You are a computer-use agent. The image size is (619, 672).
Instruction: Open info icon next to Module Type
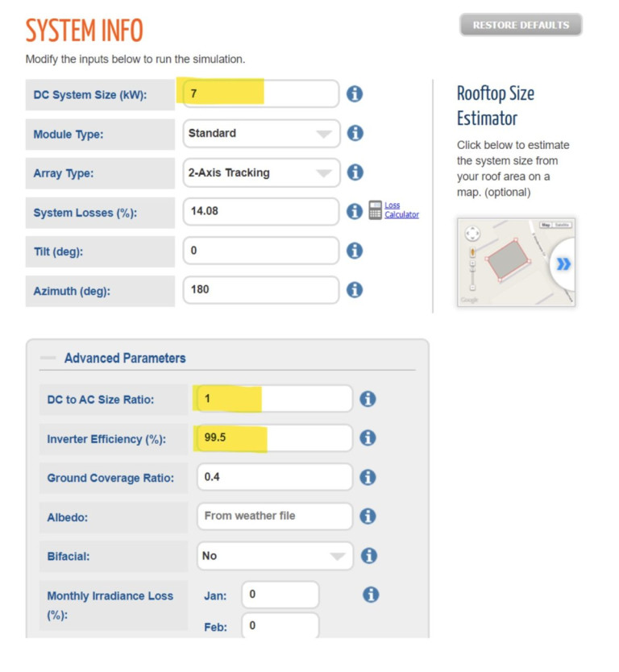click(x=354, y=133)
